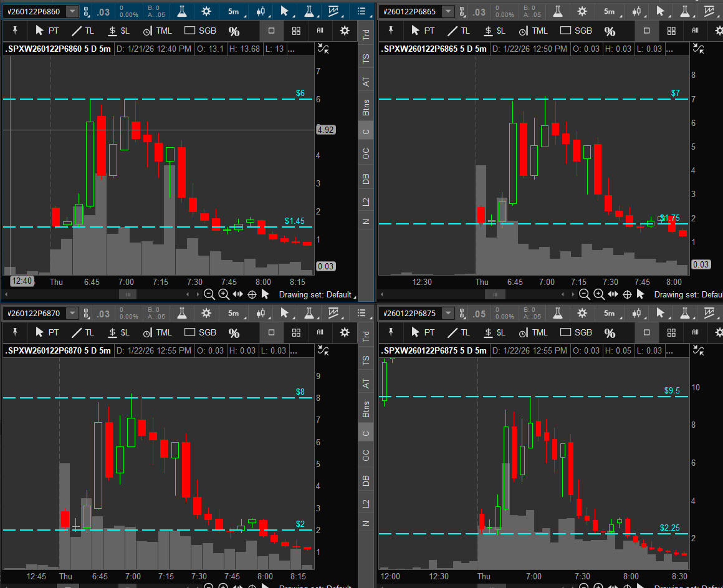This screenshot has height=588, width=723.
Task: Click the horizontal scrollbar thumb under the P6860 chart
Action: [x=127, y=294]
